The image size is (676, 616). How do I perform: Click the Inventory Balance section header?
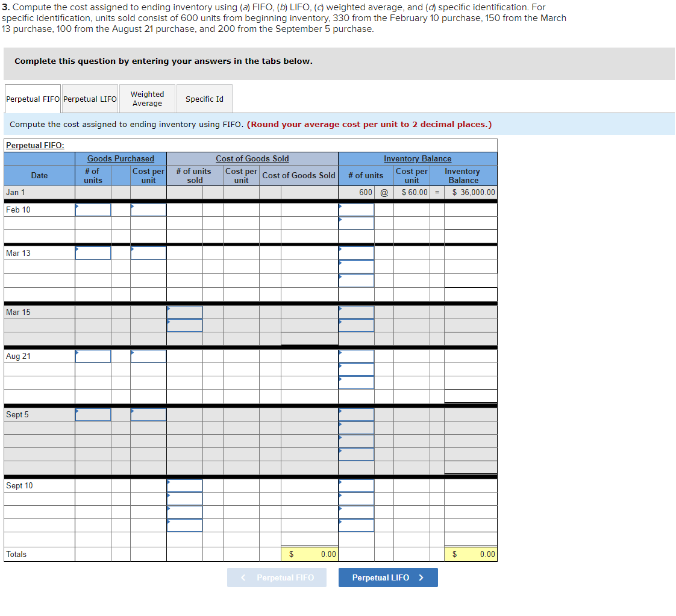418,158
